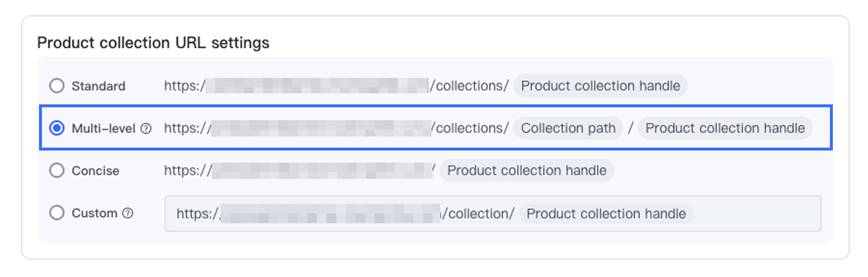Open the help icon beside Custom
Image resolution: width=868 pixels, height=277 pixels.
tap(128, 213)
